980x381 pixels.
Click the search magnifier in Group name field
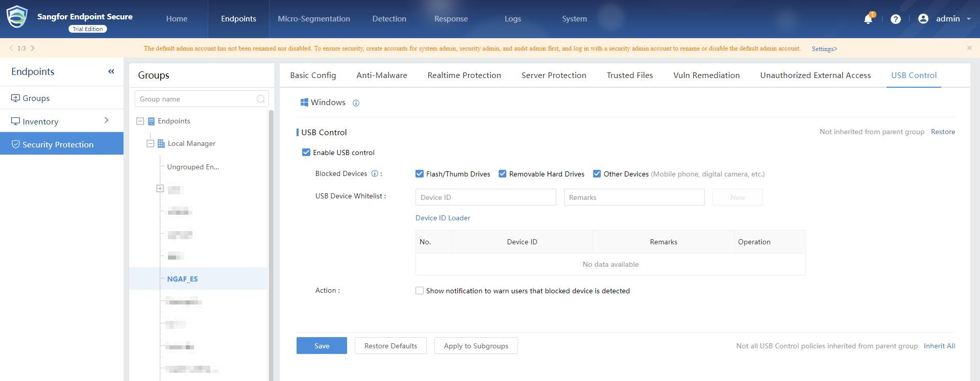[261, 99]
